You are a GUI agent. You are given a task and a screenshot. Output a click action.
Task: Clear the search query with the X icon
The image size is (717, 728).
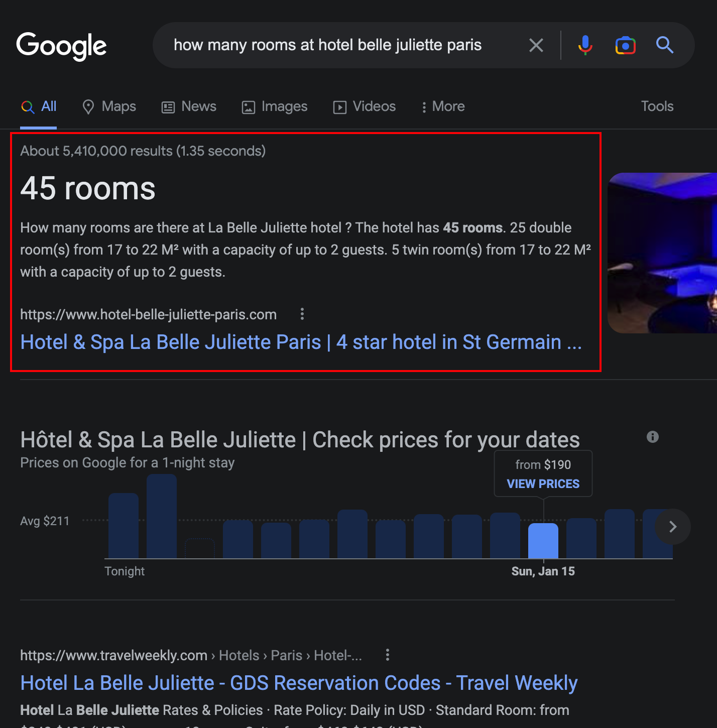[536, 45]
